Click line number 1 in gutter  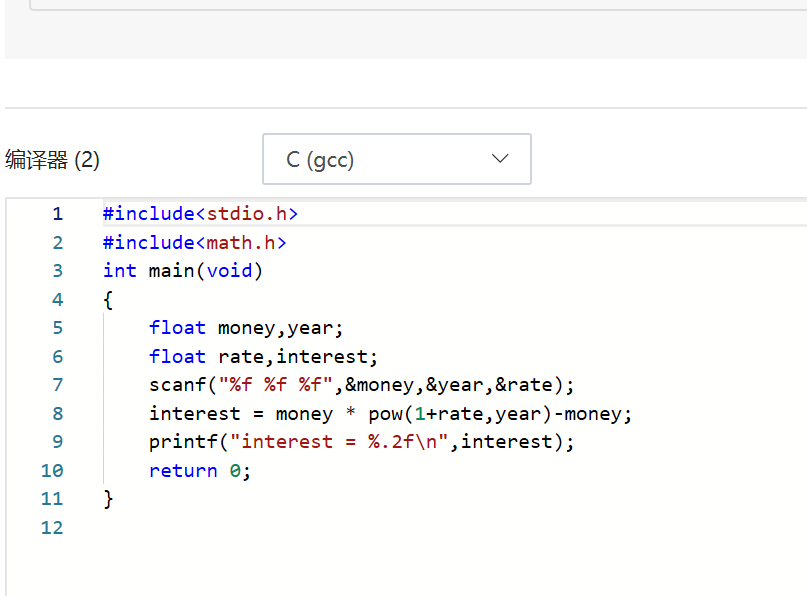(x=57, y=214)
